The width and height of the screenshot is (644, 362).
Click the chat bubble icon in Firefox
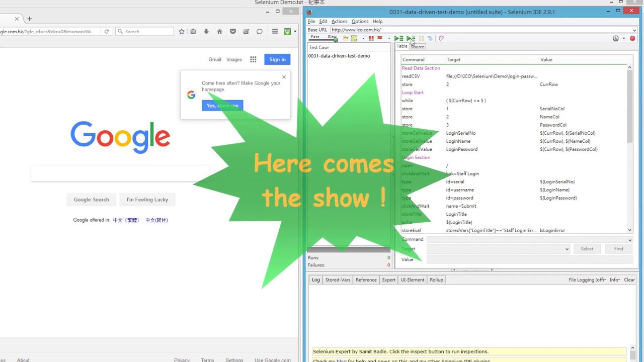pyautogui.click(x=259, y=31)
